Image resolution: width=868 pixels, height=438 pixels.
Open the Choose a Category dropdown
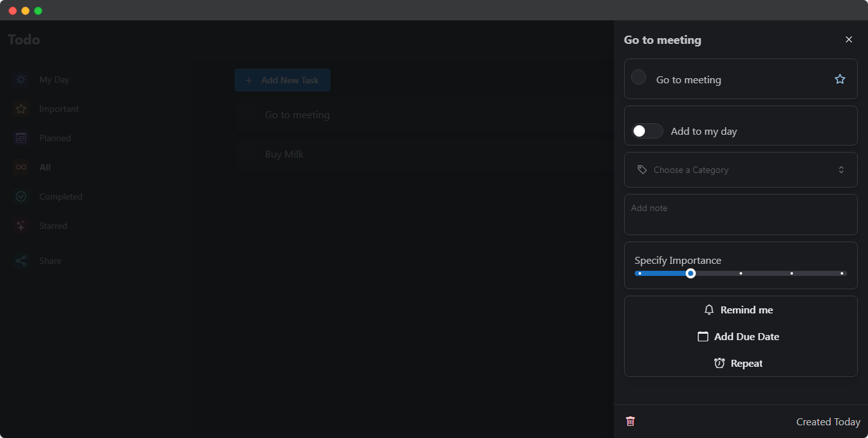[x=740, y=170]
